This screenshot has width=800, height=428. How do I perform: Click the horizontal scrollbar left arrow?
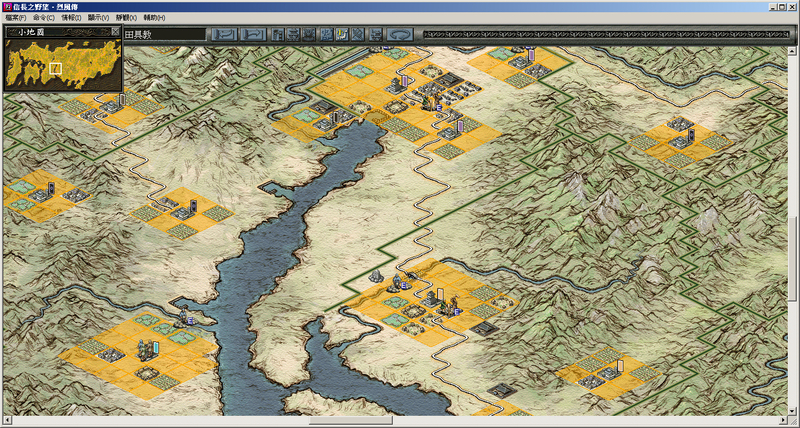coord(6,421)
